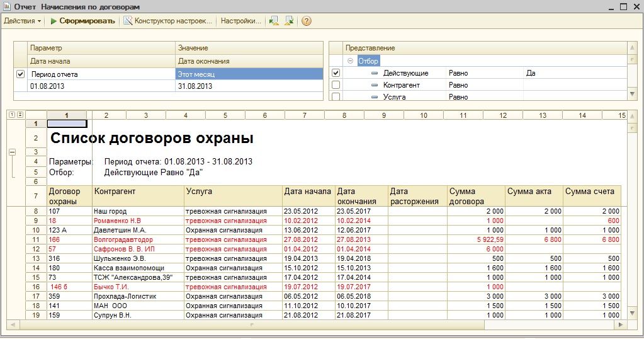Collapse the Отбор tree node

pyautogui.click(x=350, y=61)
